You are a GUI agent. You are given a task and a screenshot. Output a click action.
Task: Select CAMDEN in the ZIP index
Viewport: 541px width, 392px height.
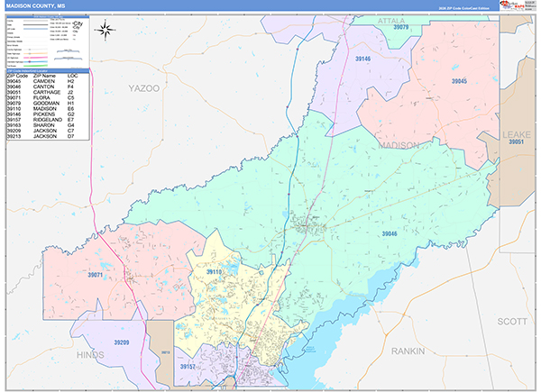(x=44, y=81)
